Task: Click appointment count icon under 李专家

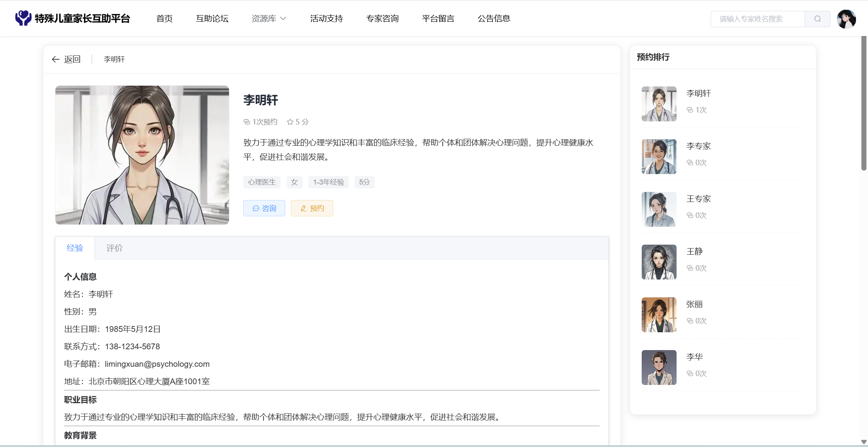Action: click(x=690, y=163)
